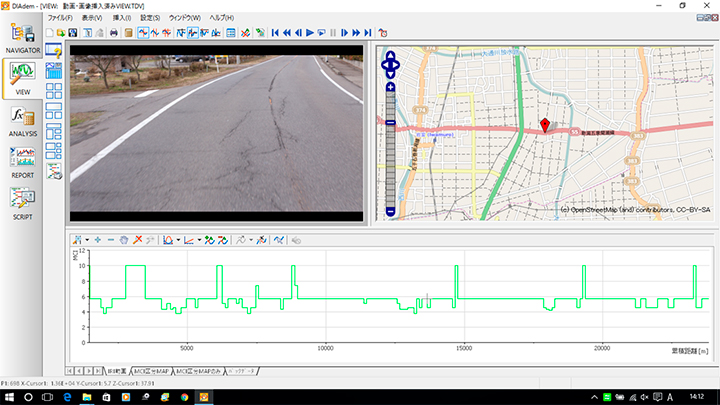The image size is (720, 405).
Task: Jump to the start of playback
Action: pyautogui.click(x=275, y=33)
